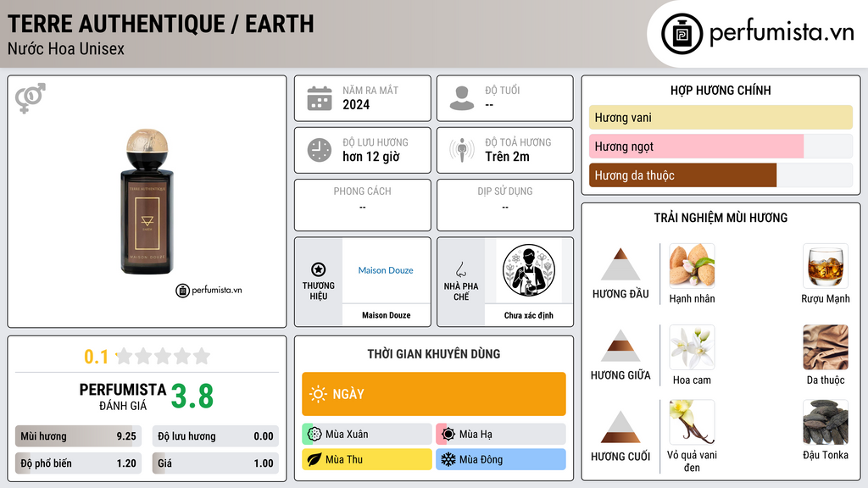Click the Terre Authentique / Earth title
Screen dimensions: 868x488
point(160,24)
